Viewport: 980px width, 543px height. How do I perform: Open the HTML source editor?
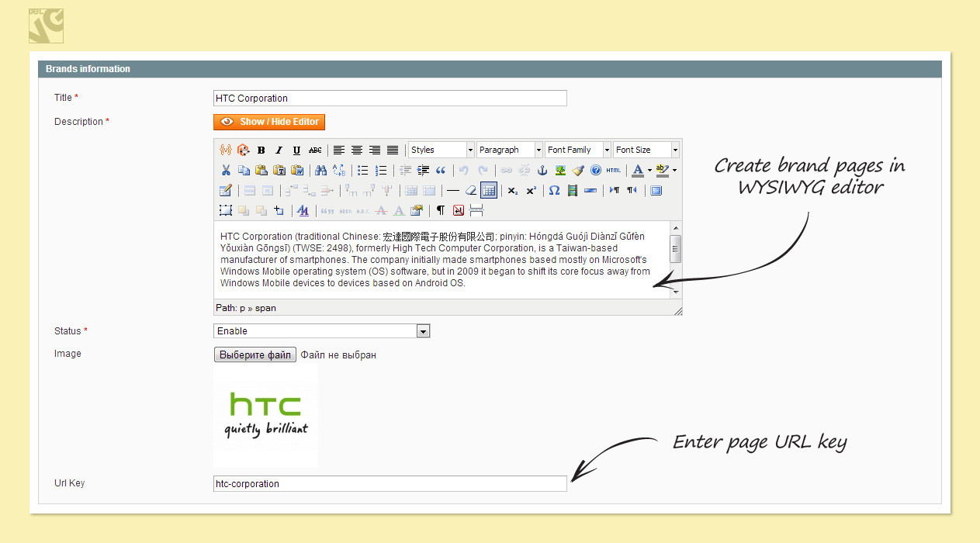(x=614, y=171)
